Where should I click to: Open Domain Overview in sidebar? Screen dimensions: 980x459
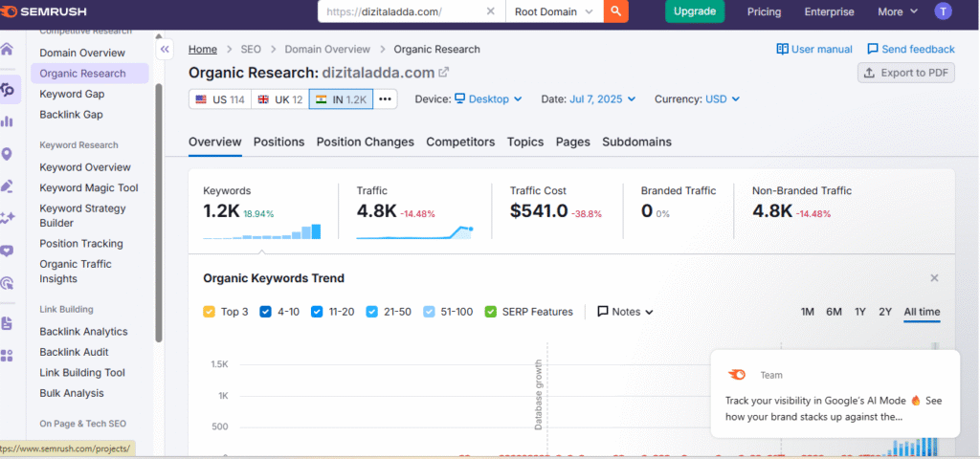click(x=82, y=54)
